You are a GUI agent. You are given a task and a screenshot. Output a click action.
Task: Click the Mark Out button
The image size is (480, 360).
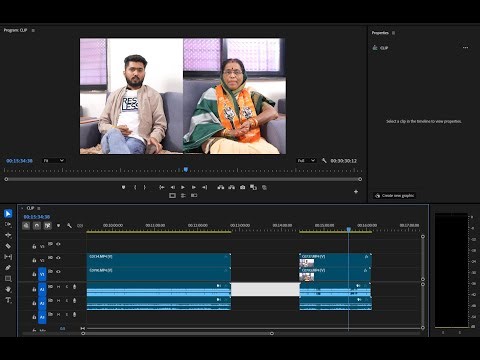[x=145, y=187]
